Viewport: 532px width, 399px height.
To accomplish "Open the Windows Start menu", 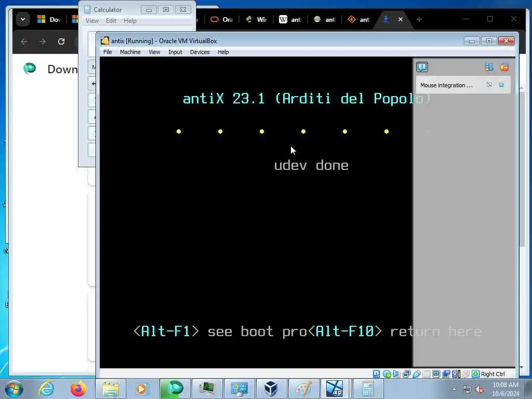I will [14, 389].
